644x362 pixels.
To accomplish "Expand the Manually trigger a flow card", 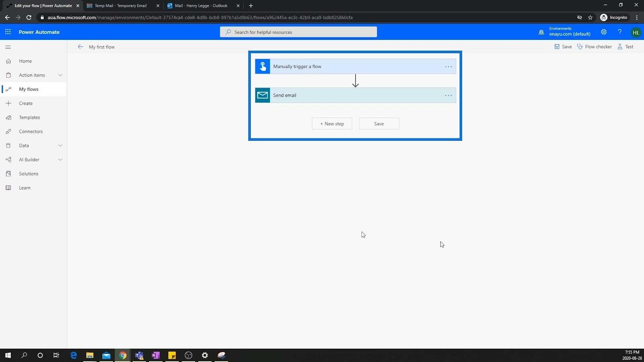I will tap(355, 66).
